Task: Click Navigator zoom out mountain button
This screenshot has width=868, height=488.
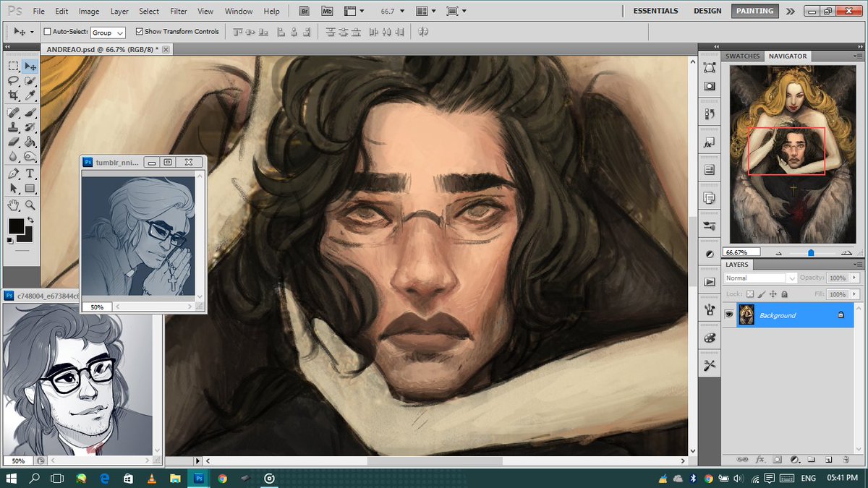Action: coord(779,253)
